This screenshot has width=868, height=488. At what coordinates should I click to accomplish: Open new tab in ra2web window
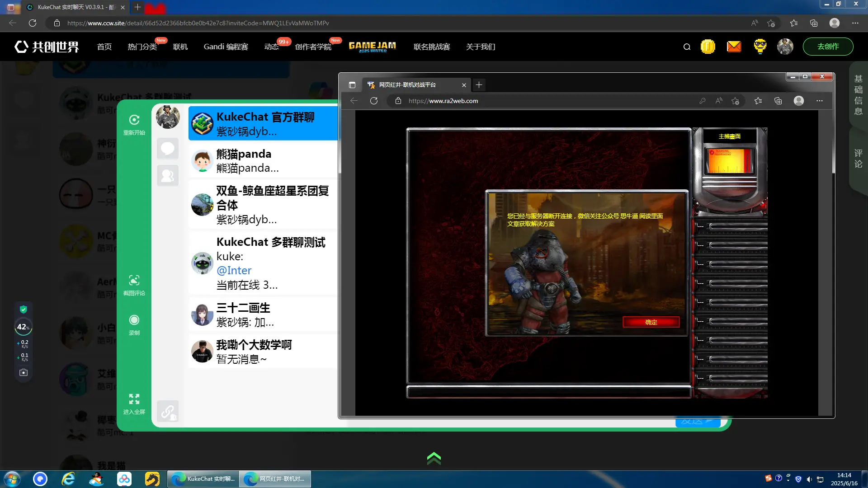(479, 84)
